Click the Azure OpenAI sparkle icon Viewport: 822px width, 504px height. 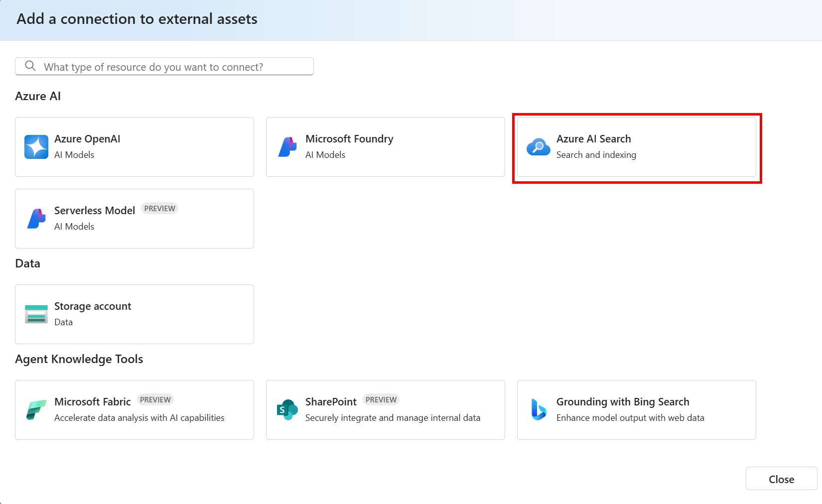point(36,147)
